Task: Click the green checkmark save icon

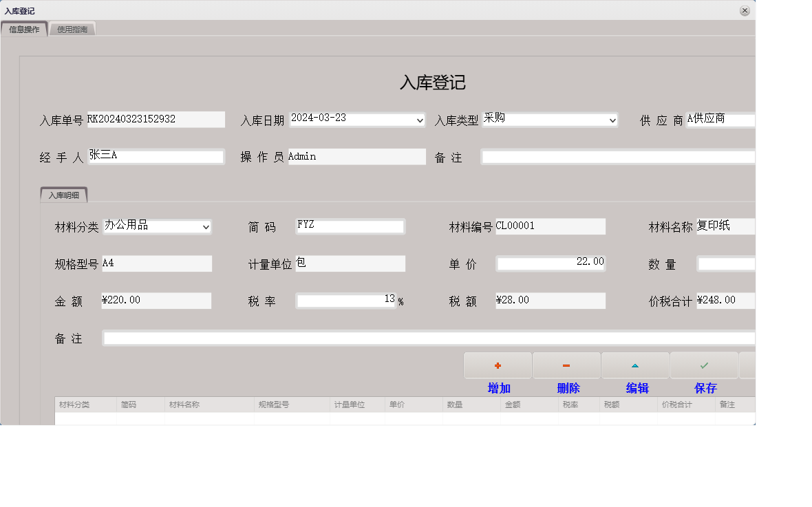Action: [703, 365]
